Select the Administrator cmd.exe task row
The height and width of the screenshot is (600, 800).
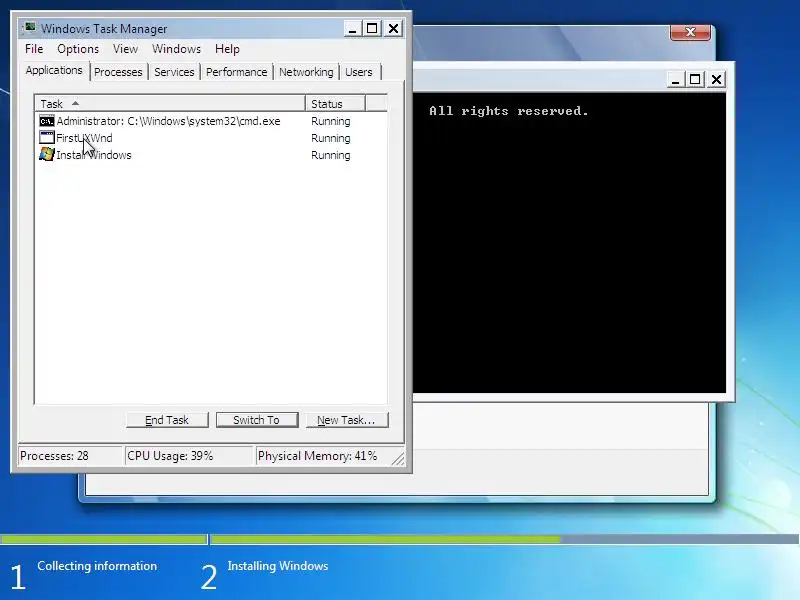click(211, 121)
